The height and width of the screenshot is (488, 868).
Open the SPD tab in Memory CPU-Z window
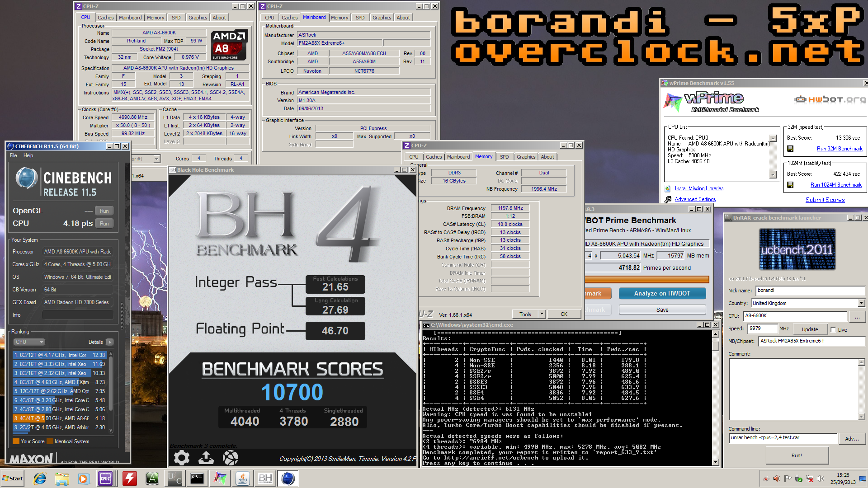tap(505, 157)
